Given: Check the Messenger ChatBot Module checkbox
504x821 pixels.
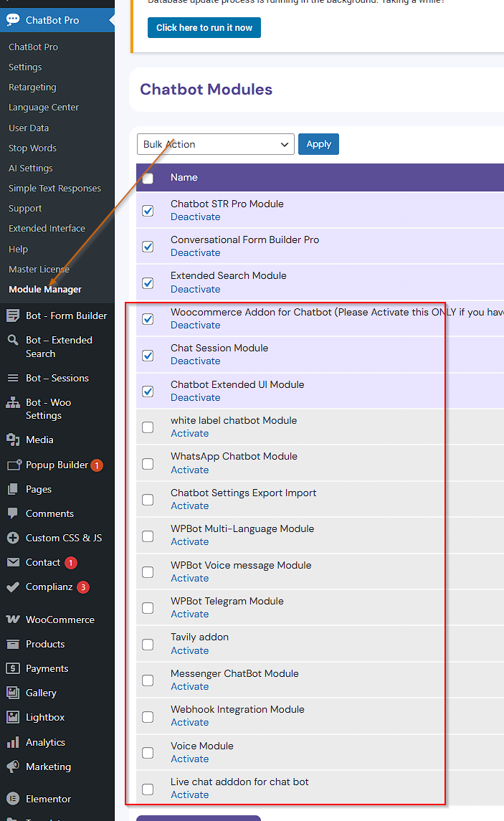Looking at the screenshot, I should point(148,680).
